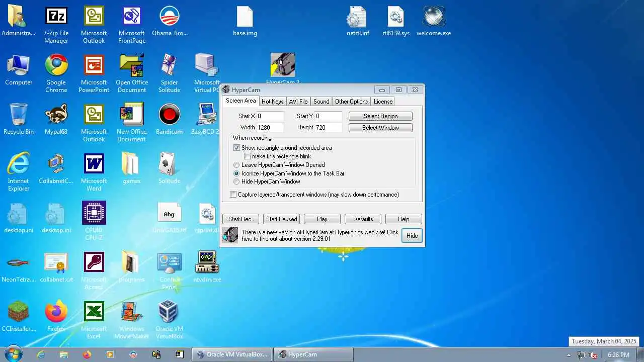Open the Sound tab
This screenshot has width=644, height=362.
321,102
